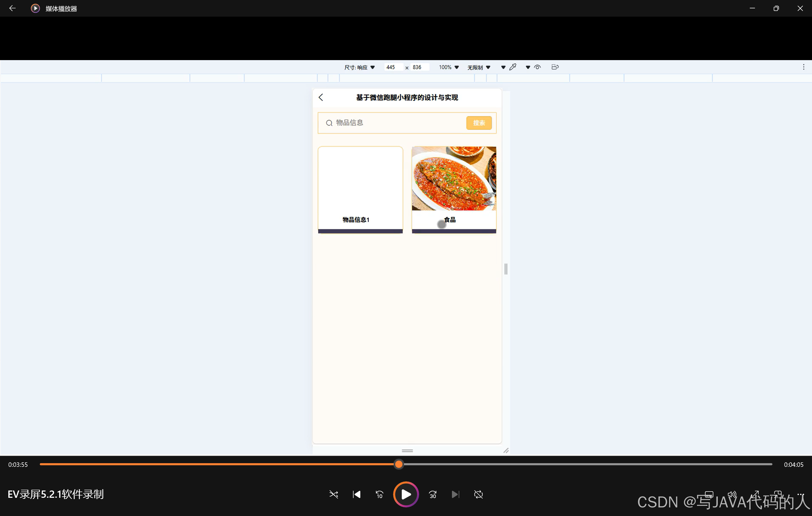Click the 媒体播放器 window title
The height and width of the screenshot is (516, 812).
click(x=61, y=9)
